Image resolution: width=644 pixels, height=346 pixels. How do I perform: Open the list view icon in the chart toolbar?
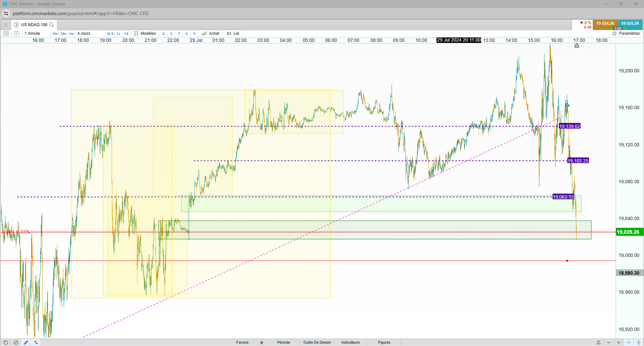point(6,33)
